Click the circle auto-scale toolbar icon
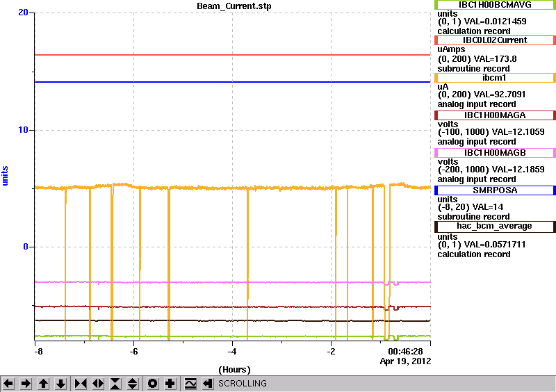Image resolution: width=556 pixels, height=392 pixels. 153,384
